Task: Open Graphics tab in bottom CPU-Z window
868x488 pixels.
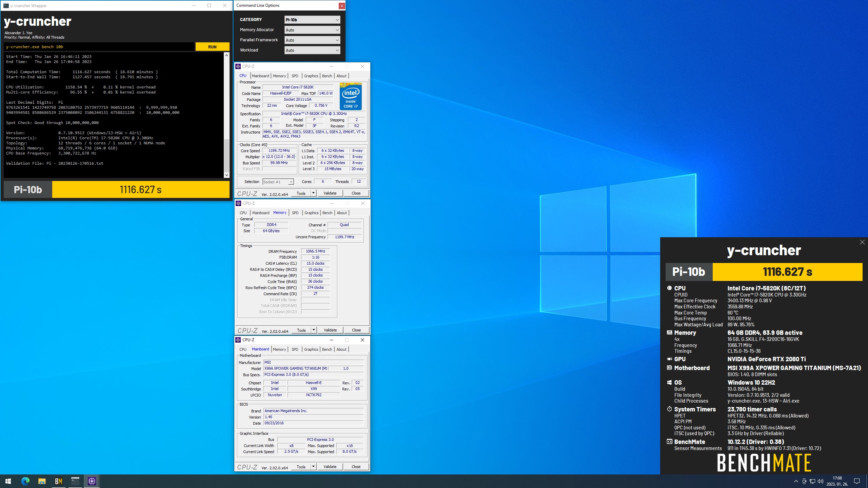Action: click(311, 349)
